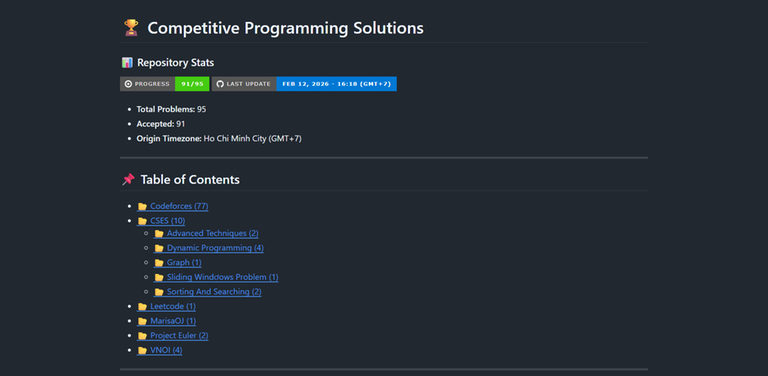The width and height of the screenshot is (768, 376).
Task: Open Dynamic Programming (4) link
Action: pyautogui.click(x=209, y=248)
